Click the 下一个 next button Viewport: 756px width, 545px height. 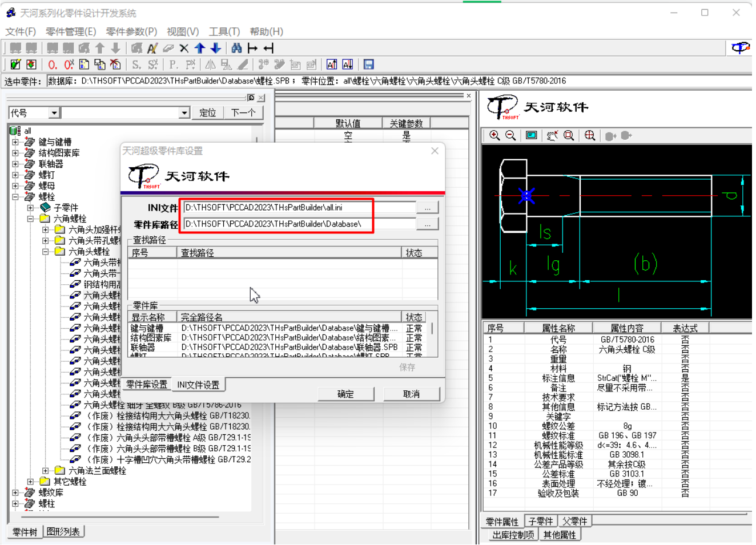(x=243, y=113)
